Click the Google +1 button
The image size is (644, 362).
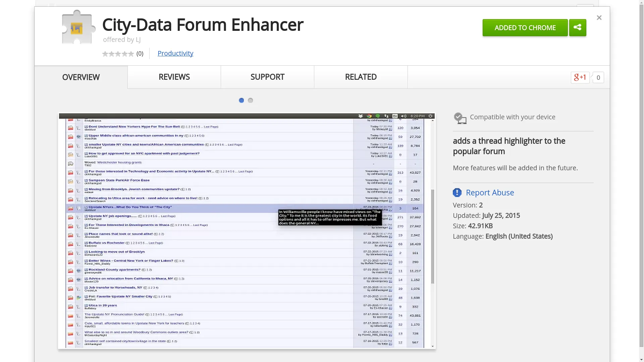(x=580, y=77)
